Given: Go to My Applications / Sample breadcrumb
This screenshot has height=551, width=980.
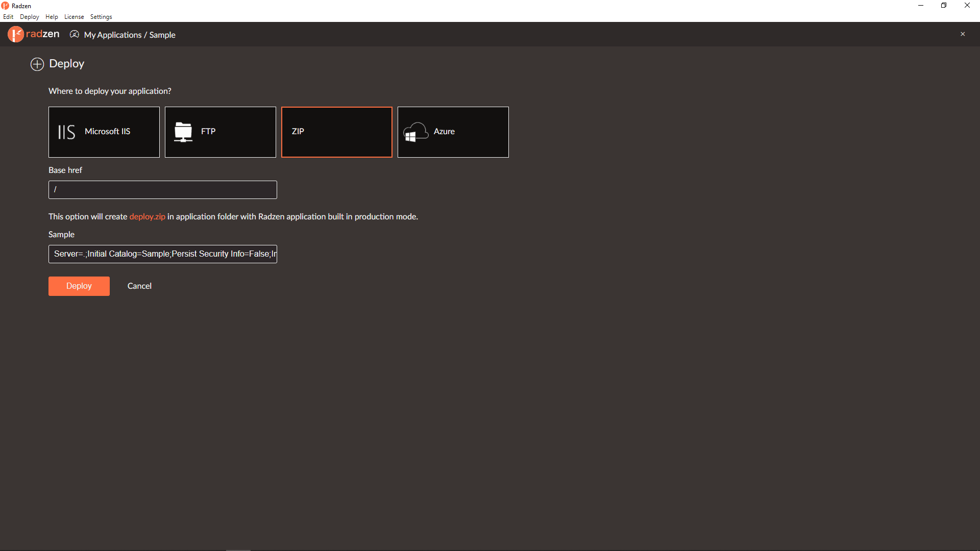Looking at the screenshot, I should (130, 35).
